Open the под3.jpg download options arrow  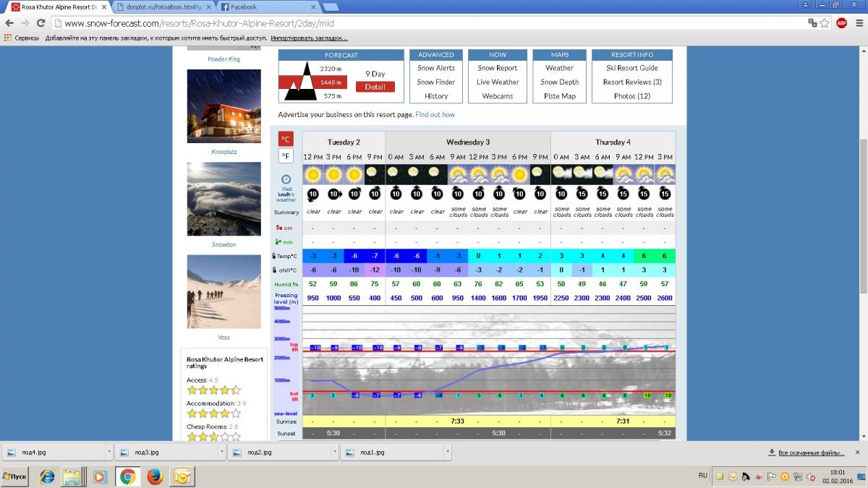coord(222,452)
